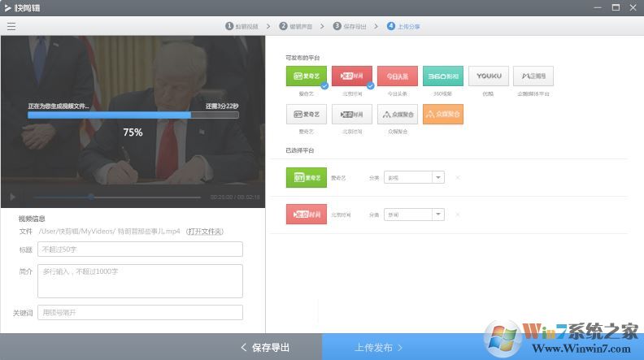Screen dimensions: 644x360
Task: Click green iQiyi logo in selected platforms list
Action: [x=307, y=178]
